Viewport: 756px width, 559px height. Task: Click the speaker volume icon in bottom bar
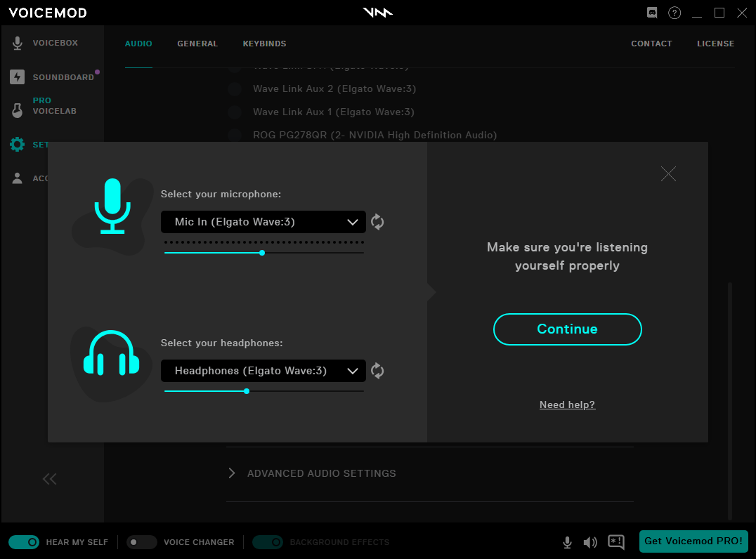(590, 542)
